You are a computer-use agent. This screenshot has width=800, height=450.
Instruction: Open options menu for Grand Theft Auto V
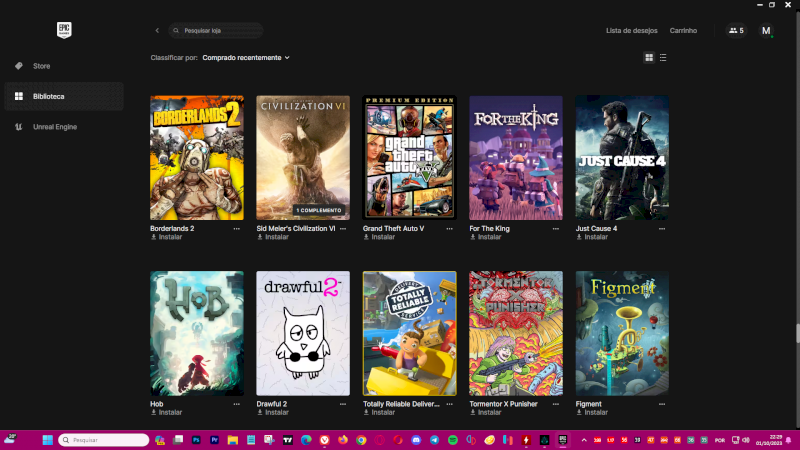[x=449, y=229]
